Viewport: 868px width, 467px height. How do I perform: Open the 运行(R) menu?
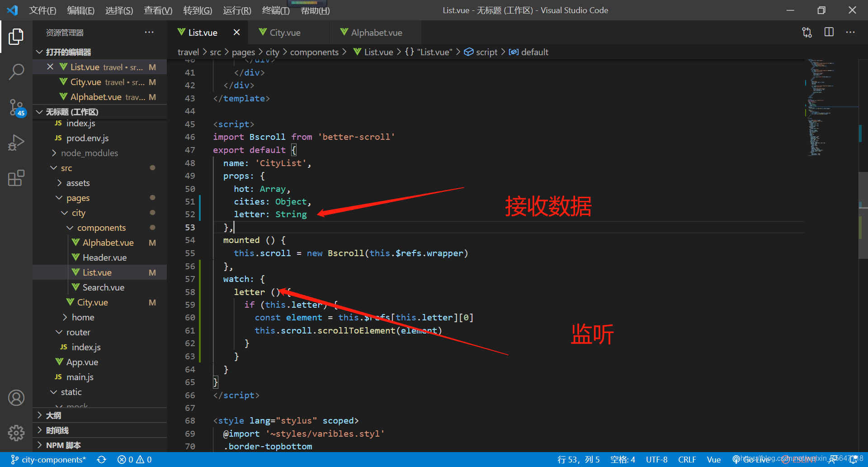click(x=237, y=10)
